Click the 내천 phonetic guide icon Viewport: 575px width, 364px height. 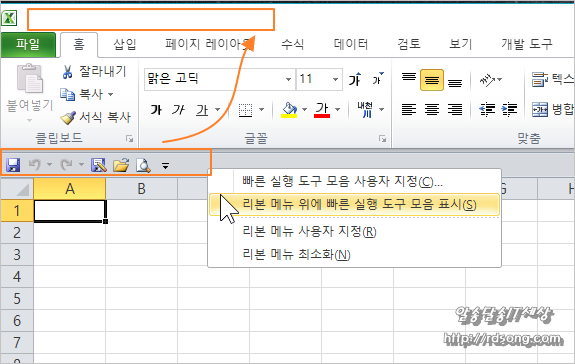[365, 109]
